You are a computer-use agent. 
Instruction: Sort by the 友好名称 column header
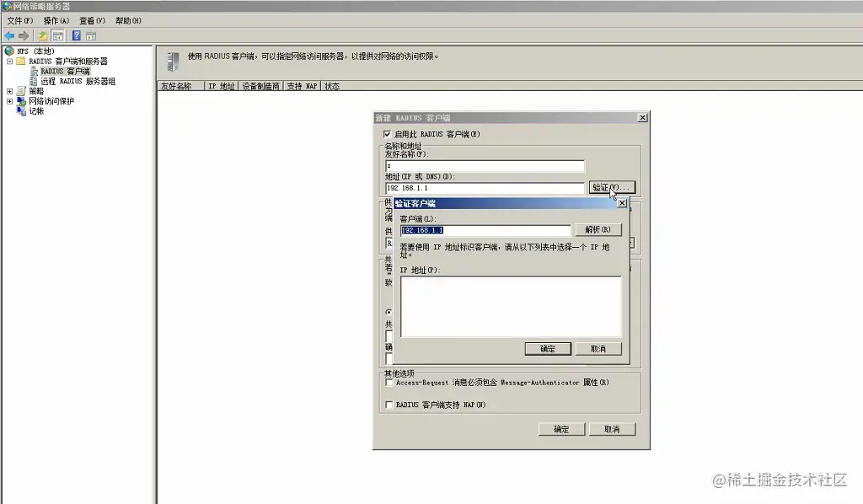[180, 86]
